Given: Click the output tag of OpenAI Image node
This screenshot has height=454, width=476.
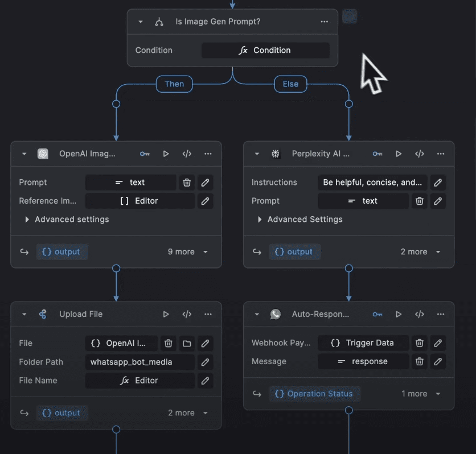Looking at the screenshot, I should (62, 251).
